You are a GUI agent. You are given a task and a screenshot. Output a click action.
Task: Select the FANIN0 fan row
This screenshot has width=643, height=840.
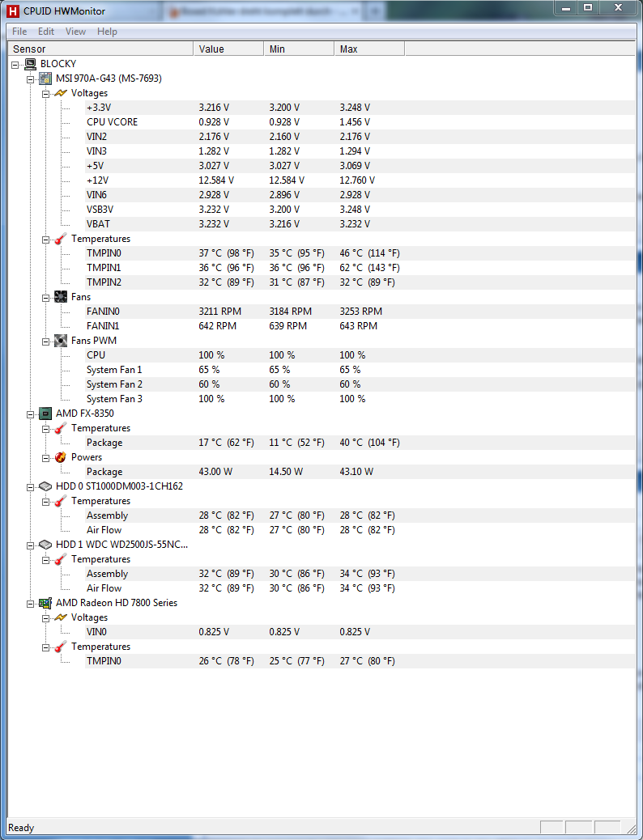pos(360,312)
